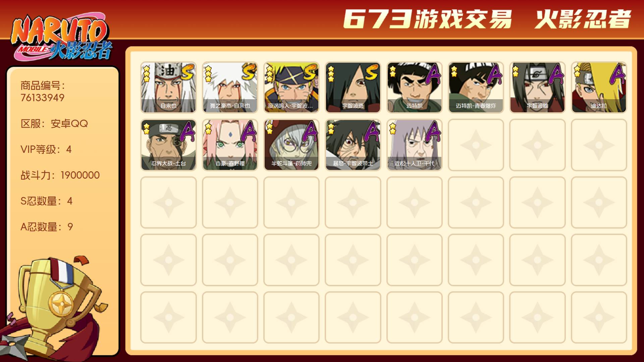Click the 673游戏交易 header title
This screenshot has width=644, height=362.
(x=428, y=19)
